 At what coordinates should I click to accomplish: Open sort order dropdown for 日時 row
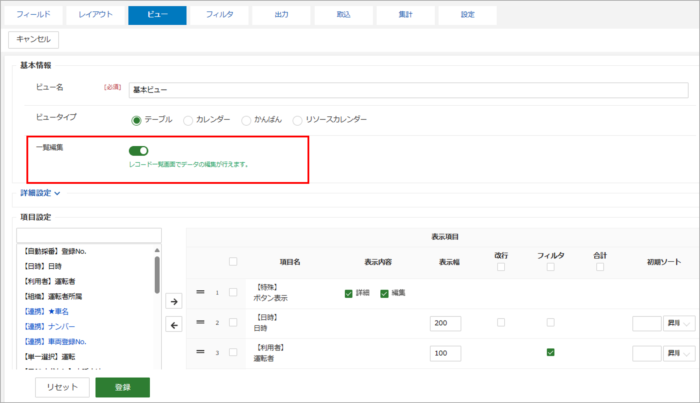coord(679,323)
